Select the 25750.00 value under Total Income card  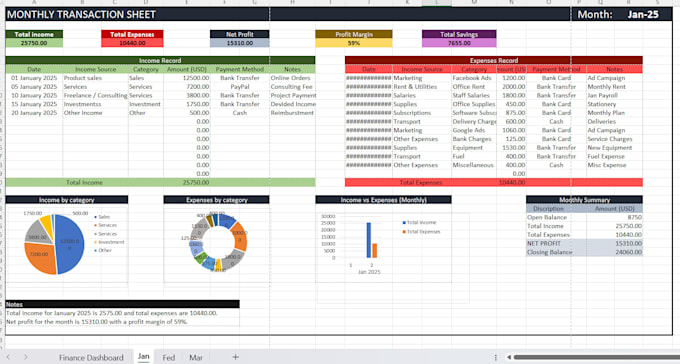pos(34,43)
